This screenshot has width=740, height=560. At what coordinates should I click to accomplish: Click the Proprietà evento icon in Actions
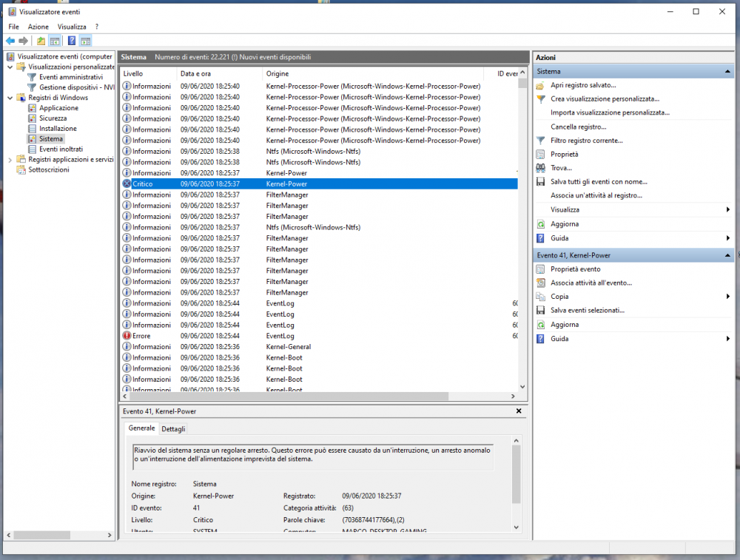click(x=541, y=269)
